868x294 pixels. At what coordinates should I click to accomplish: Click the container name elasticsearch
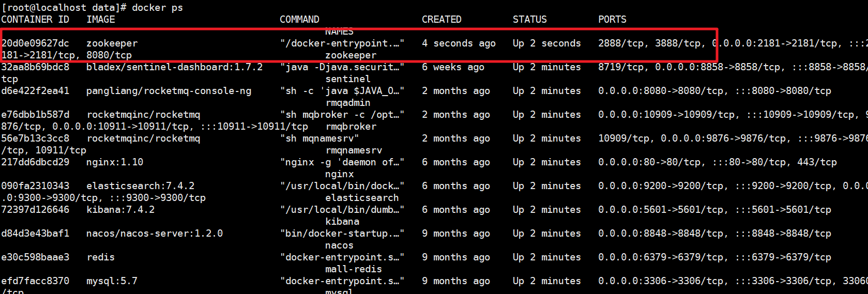point(362,198)
